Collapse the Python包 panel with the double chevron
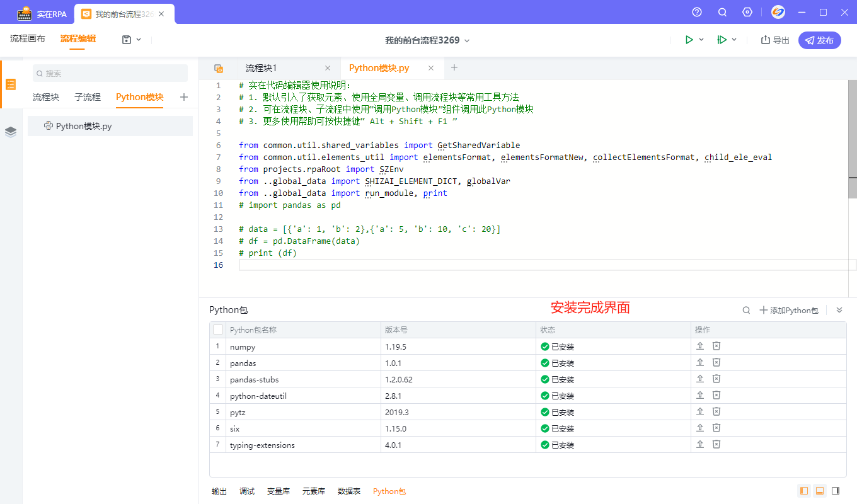 click(x=839, y=310)
